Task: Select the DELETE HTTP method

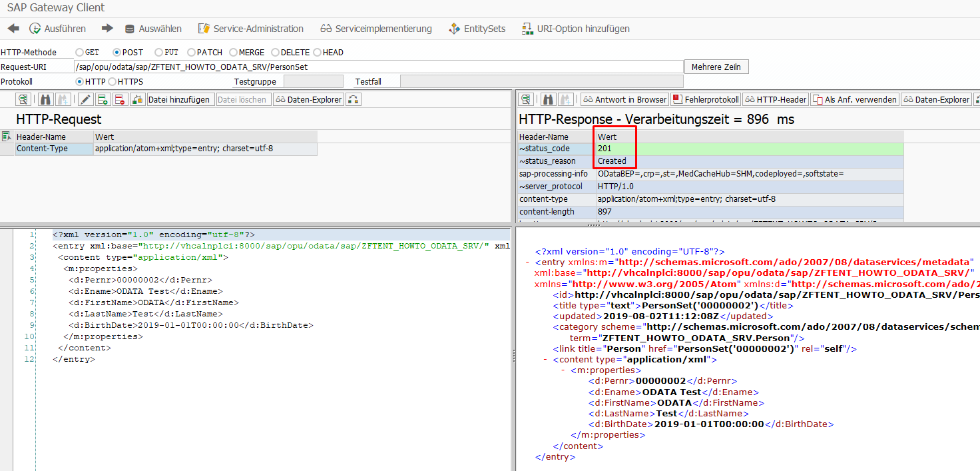Action: click(x=275, y=52)
